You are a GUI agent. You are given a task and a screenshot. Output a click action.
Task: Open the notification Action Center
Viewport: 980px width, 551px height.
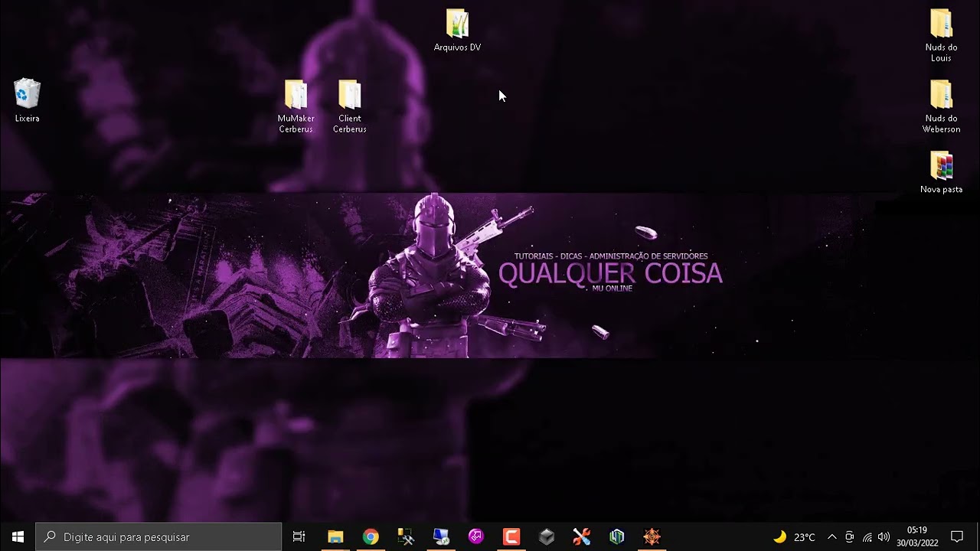coord(957,536)
